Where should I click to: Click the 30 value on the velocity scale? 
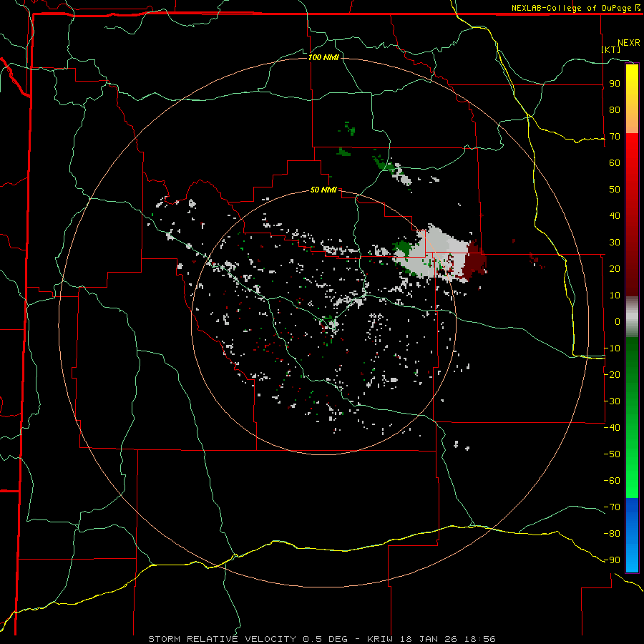coord(615,243)
